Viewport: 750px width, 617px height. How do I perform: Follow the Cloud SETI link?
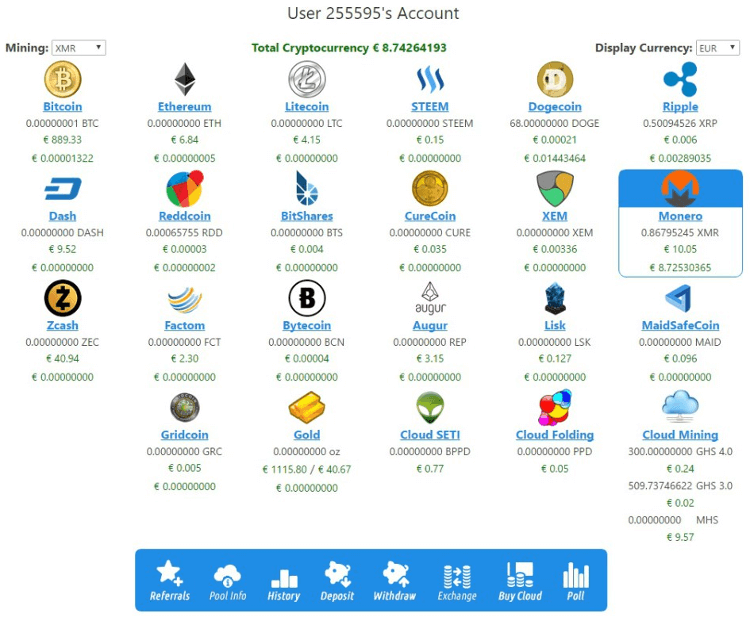430,435
